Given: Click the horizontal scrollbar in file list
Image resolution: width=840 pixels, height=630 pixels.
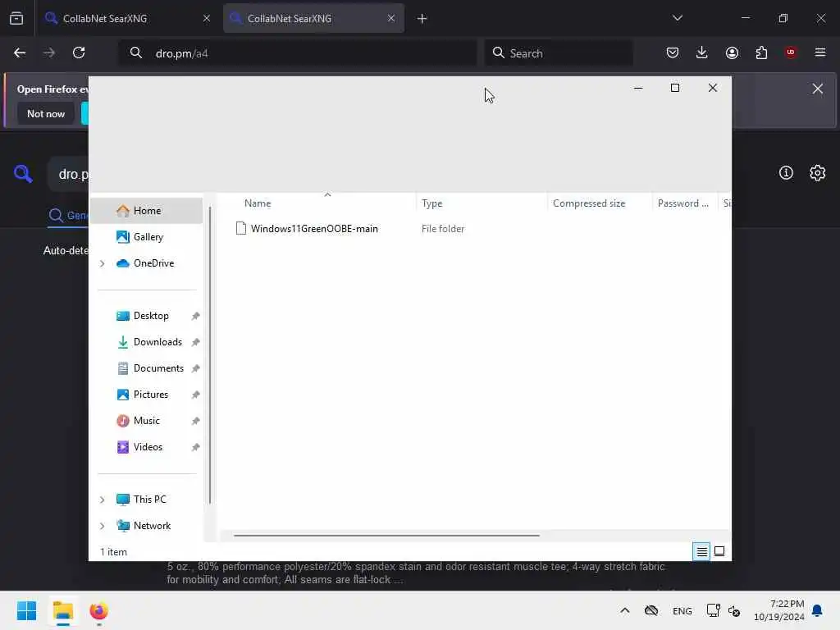Looking at the screenshot, I should pos(386,535).
